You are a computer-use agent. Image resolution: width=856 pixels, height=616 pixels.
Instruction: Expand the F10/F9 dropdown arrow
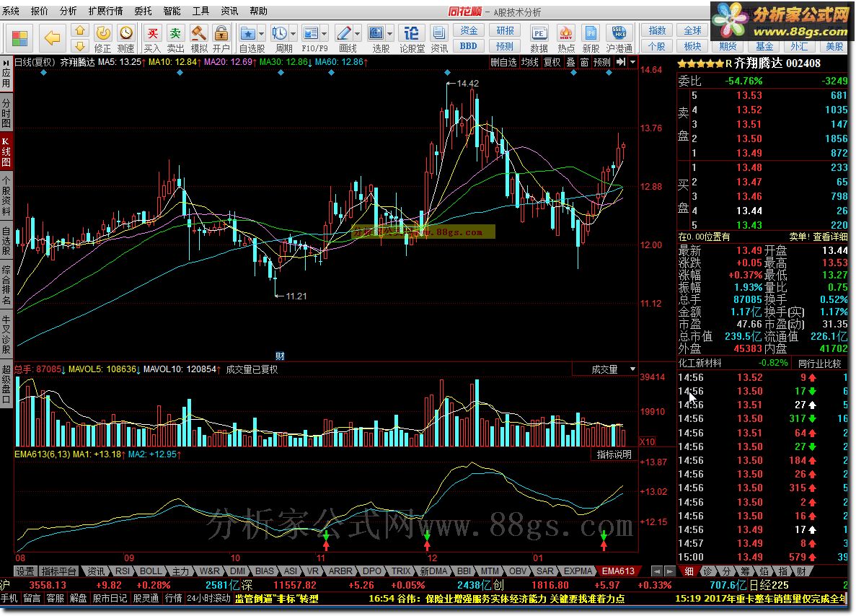325,34
